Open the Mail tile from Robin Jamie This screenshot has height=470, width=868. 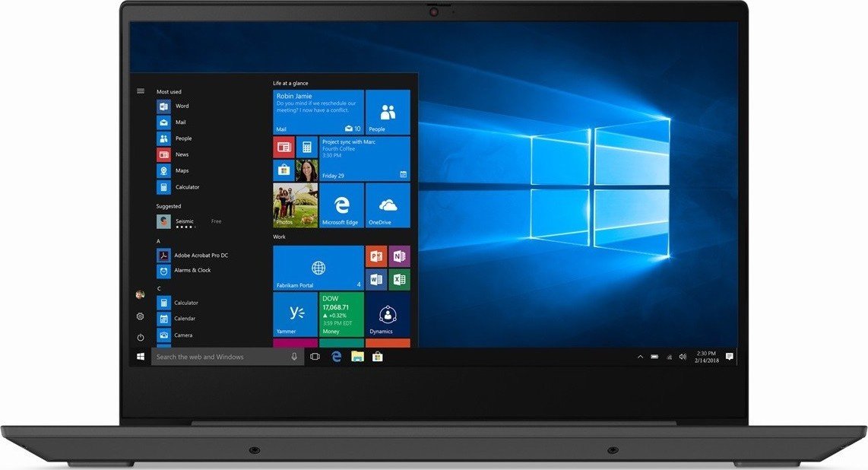(x=318, y=113)
